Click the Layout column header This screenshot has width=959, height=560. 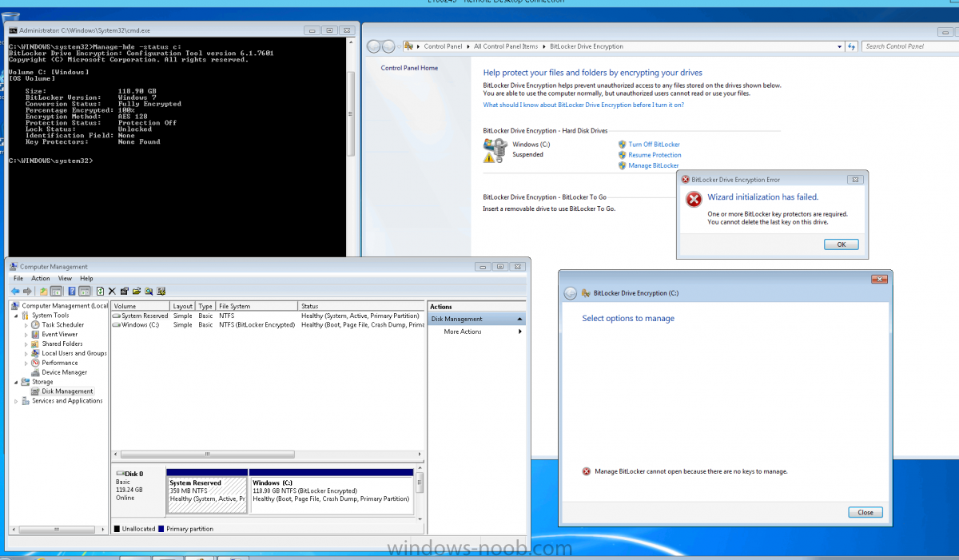183,306
